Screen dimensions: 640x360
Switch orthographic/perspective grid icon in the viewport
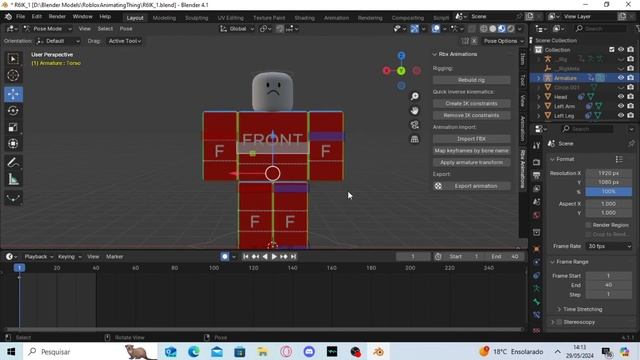coord(414,139)
